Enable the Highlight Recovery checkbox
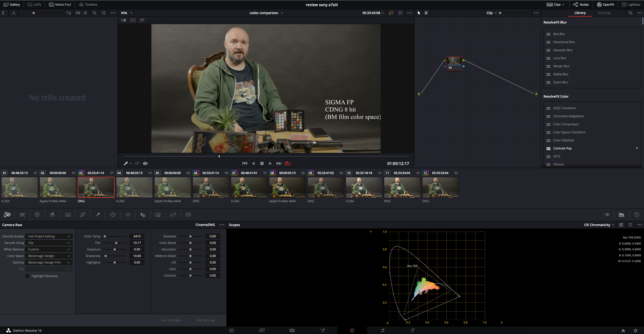Image resolution: width=644 pixels, height=334 pixels. click(x=27, y=276)
